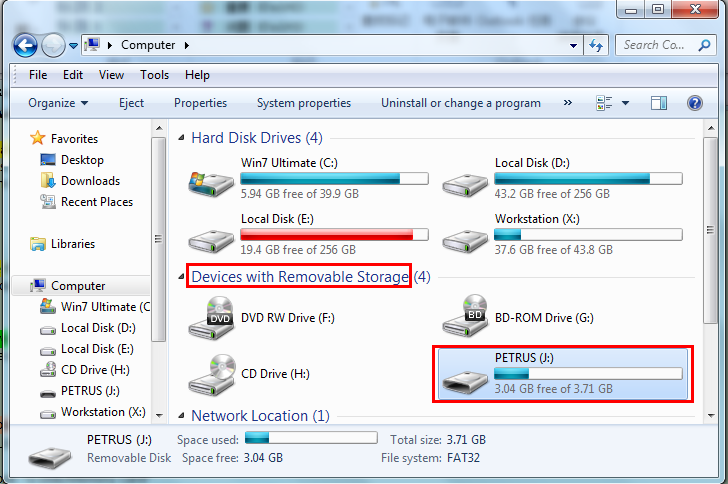
Task: Expand the arrow after Computer breadcrumb
Action: 187,46
